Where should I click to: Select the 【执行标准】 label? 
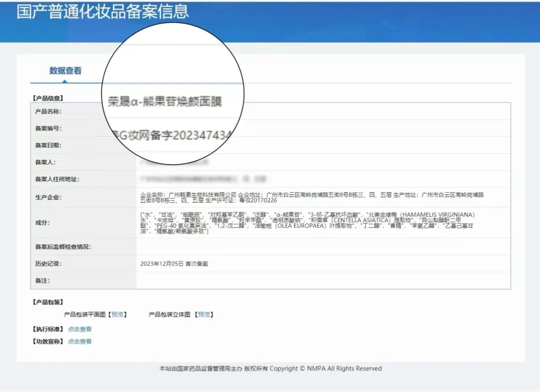point(48,329)
